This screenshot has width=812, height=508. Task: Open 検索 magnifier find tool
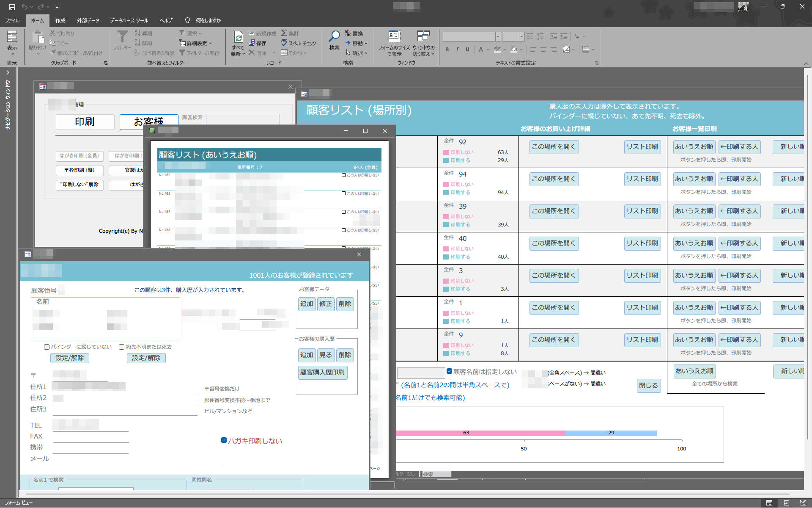(335, 37)
